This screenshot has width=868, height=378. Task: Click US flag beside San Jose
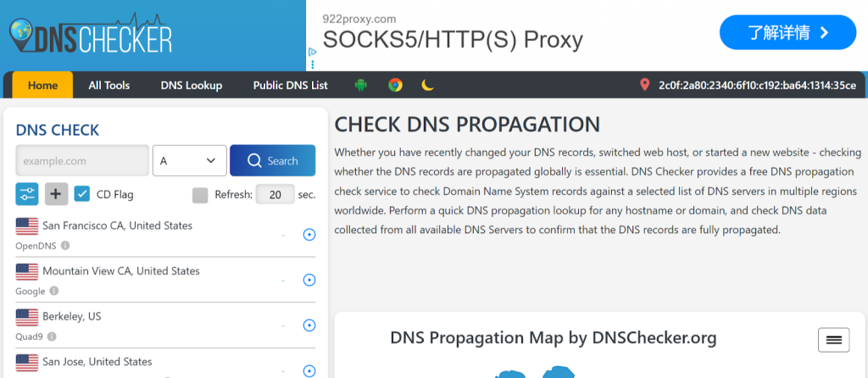[x=26, y=363]
